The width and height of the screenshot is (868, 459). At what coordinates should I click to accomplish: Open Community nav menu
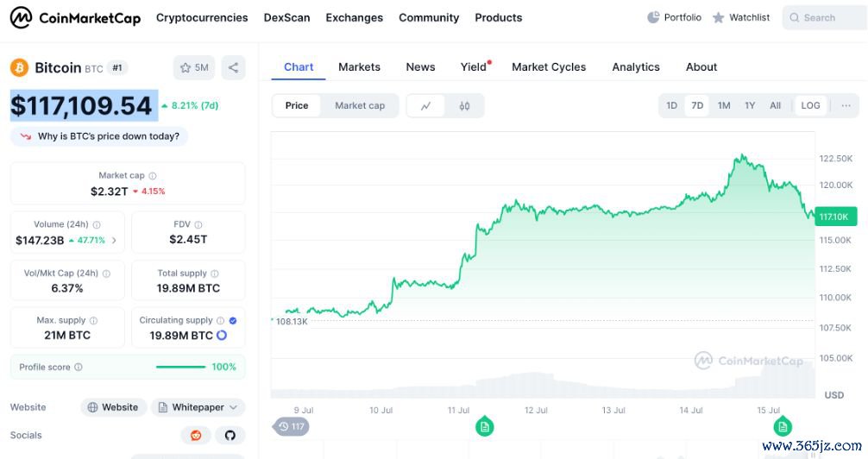pyautogui.click(x=429, y=18)
